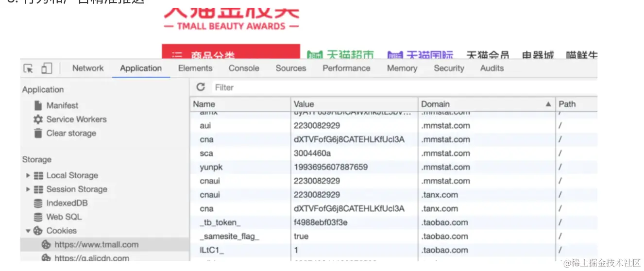Select the IndexedDB storage item
The height and width of the screenshot is (271, 644).
pyautogui.click(x=67, y=203)
